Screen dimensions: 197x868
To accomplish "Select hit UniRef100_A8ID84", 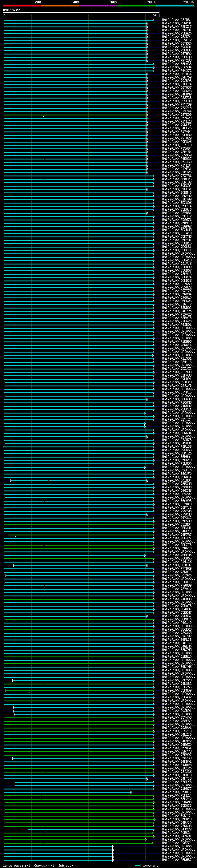I will (177, 20).
